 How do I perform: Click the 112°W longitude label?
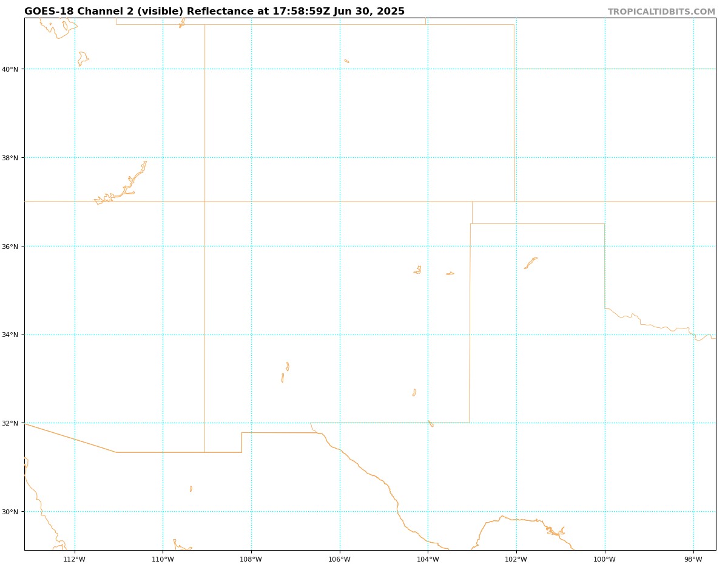point(74,559)
